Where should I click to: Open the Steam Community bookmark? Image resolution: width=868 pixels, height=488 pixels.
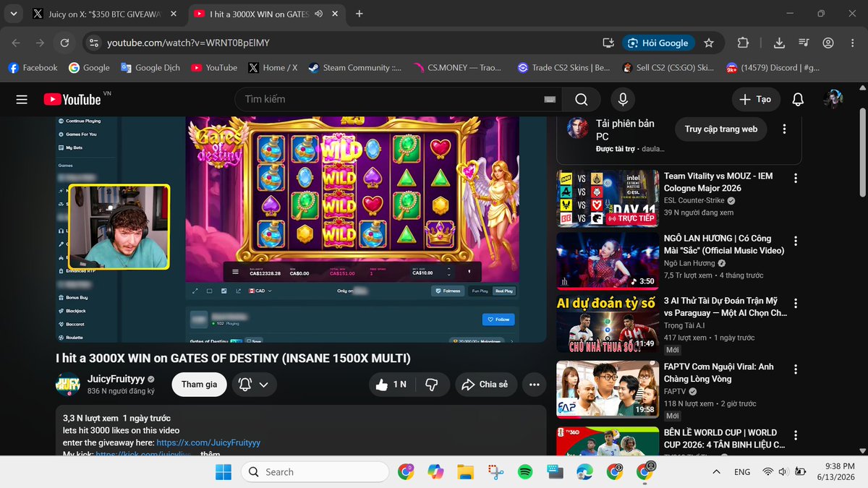click(354, 67)
